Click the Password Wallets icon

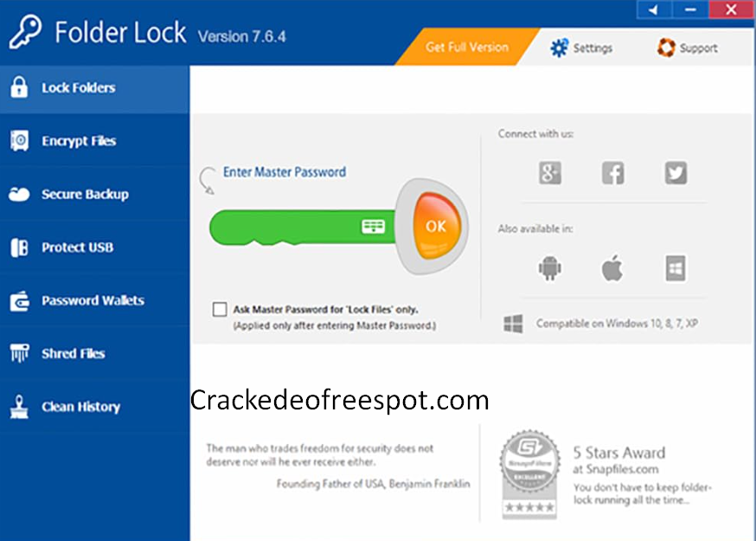pyautogui.click(x=19, y=300)
